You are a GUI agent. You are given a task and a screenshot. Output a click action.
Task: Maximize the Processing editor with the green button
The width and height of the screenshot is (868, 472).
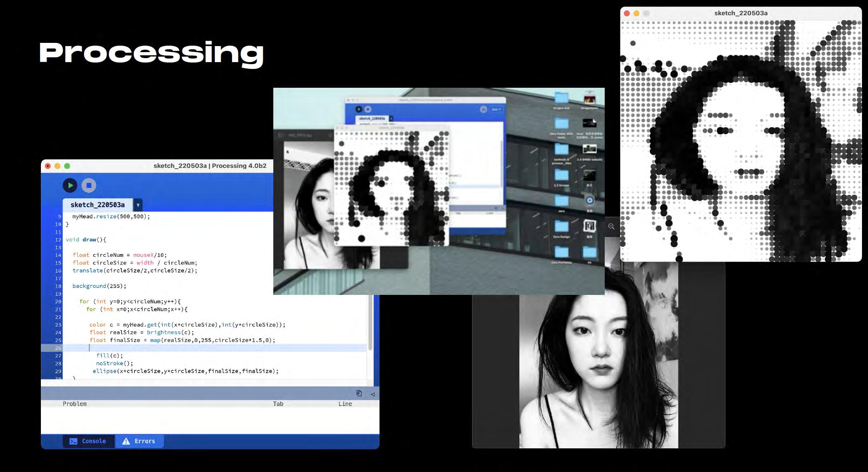tap(67, 166)
